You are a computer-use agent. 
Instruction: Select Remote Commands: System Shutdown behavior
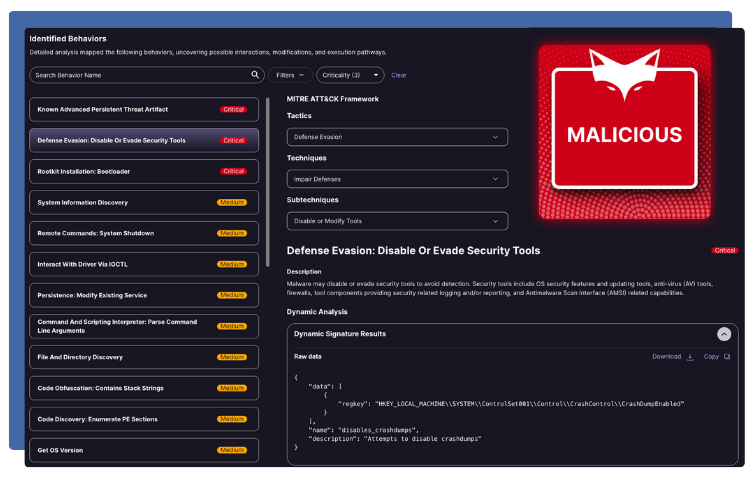coord(143,233)
